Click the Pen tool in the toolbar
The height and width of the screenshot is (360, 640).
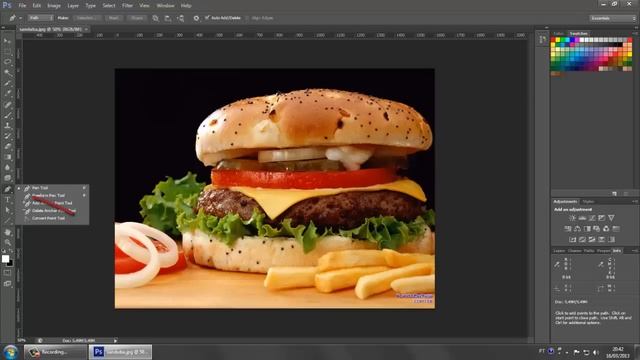[x=7, y=189]
